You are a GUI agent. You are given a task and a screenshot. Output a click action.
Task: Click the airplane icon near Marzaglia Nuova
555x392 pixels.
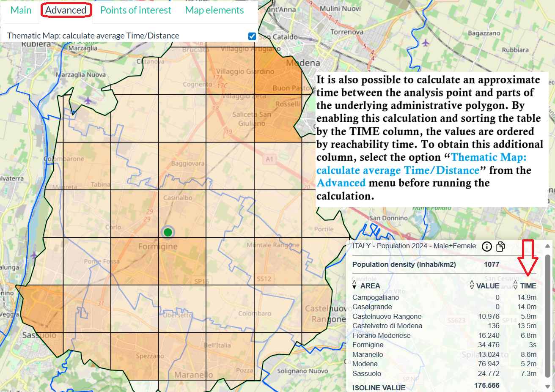[88, 101]
